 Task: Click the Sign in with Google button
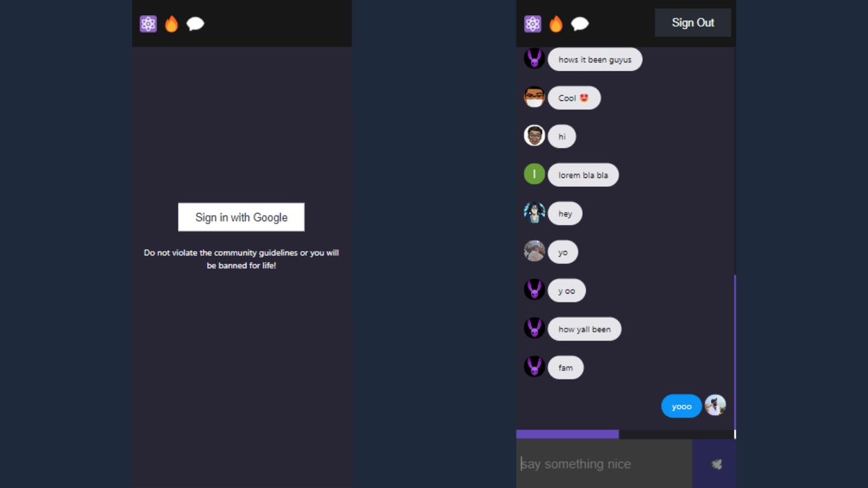click(x=241, y=217)
